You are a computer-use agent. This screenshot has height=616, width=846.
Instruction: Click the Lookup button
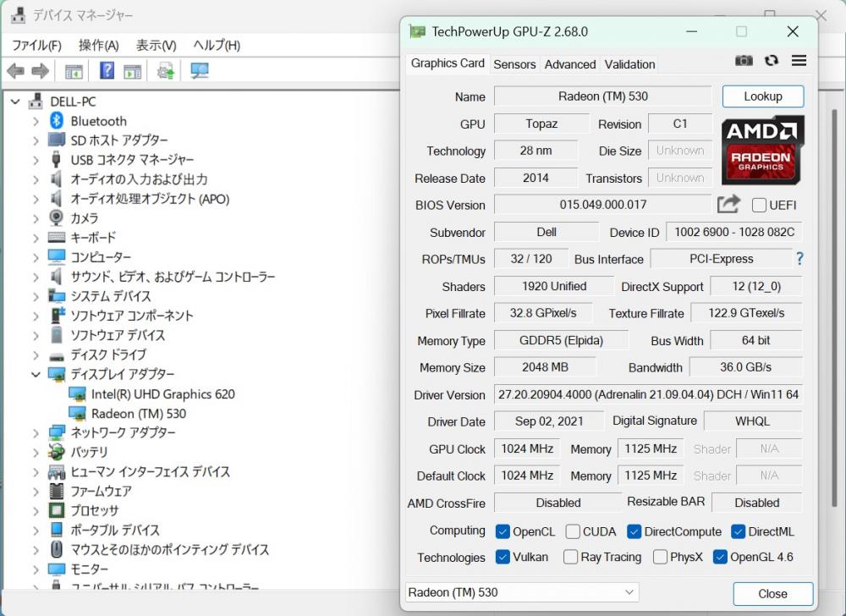point(762,96)
